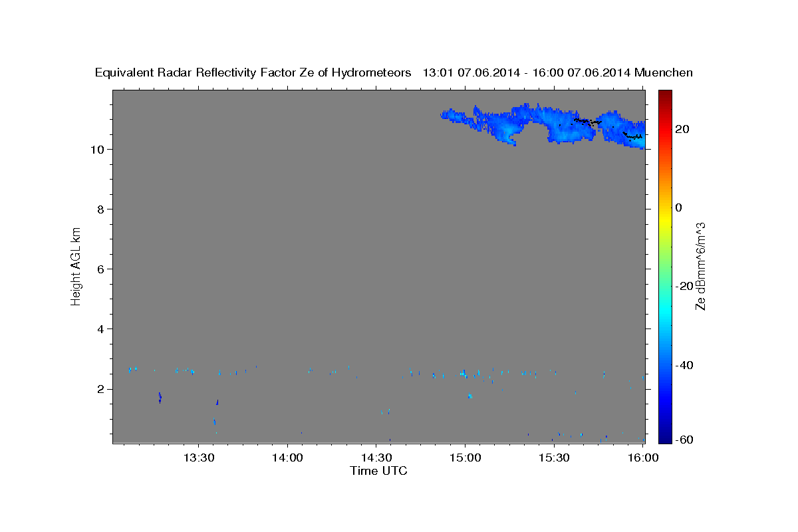The image size is (798, 532).
Task: Click the height tick label '8'
Action: tap(99, 209)
